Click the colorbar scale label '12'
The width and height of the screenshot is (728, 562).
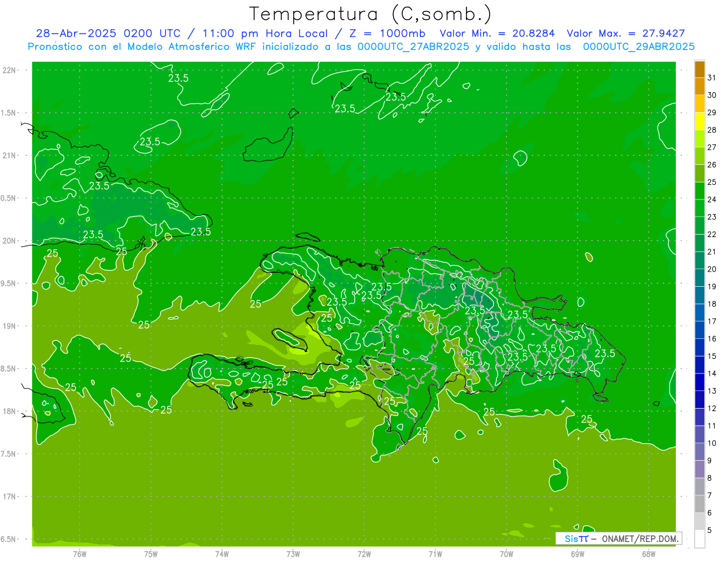point(712,408)
